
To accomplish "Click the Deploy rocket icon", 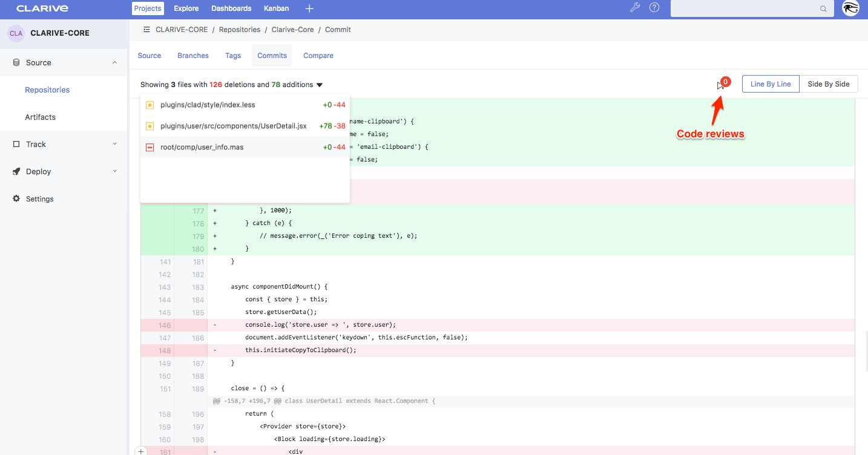I will [x=16, y=171].
